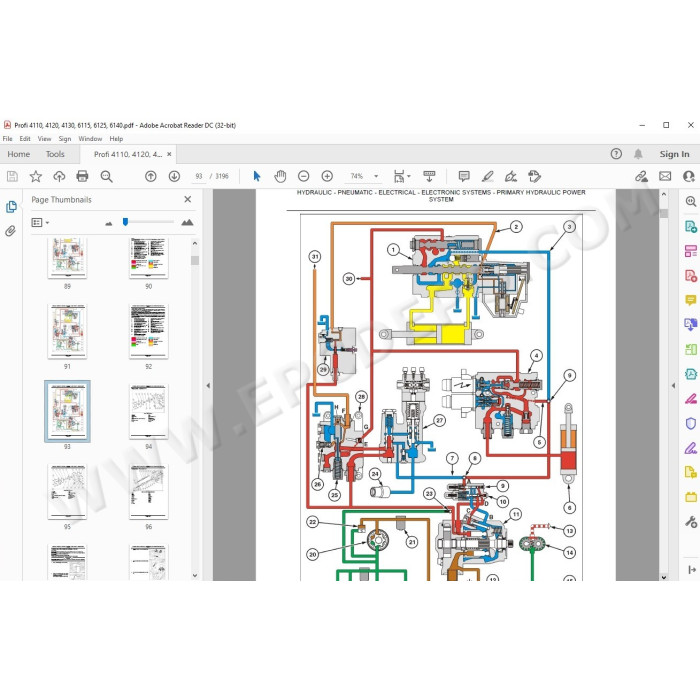Click the scrolling mode toolbar icon
The height and width of the screenshot is (700, 700).
[x=429, y=176]
